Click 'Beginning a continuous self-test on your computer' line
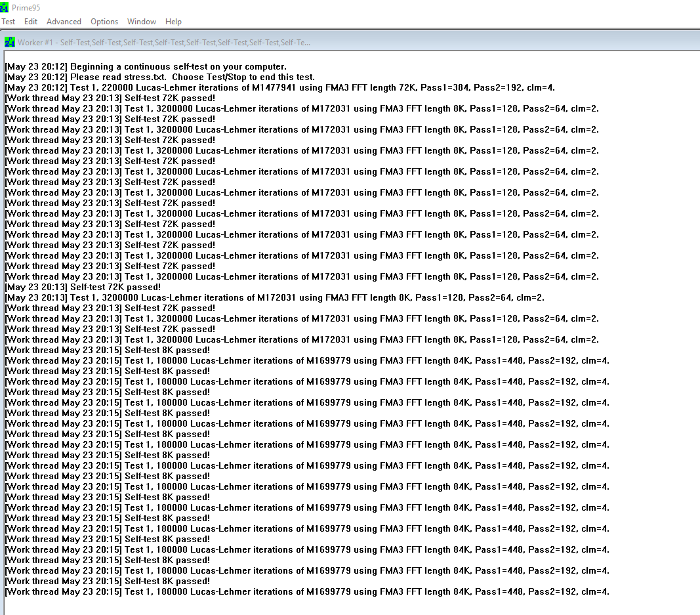Image resolution: width=700 pixels, height=615 pixels. click(146, 66)
